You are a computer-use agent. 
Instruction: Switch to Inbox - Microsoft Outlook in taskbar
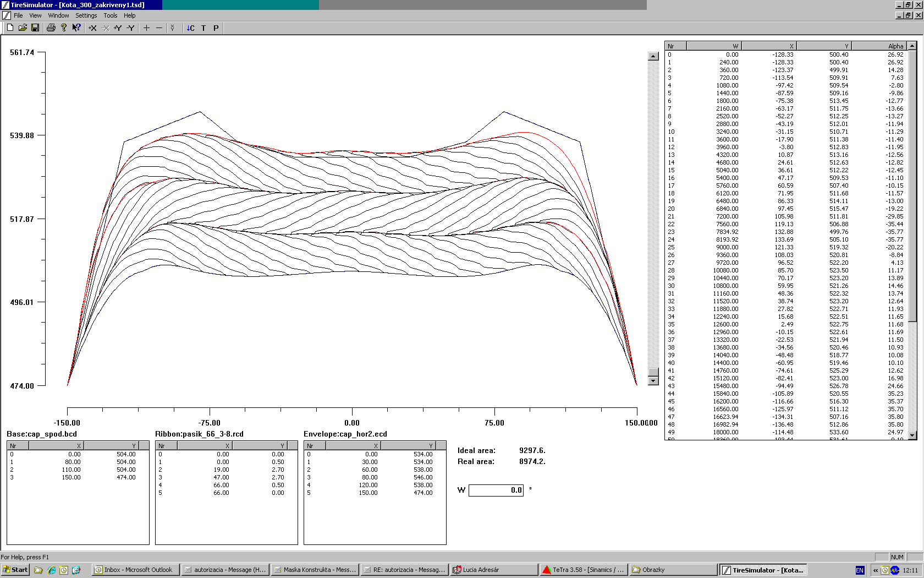coord(135,570)
